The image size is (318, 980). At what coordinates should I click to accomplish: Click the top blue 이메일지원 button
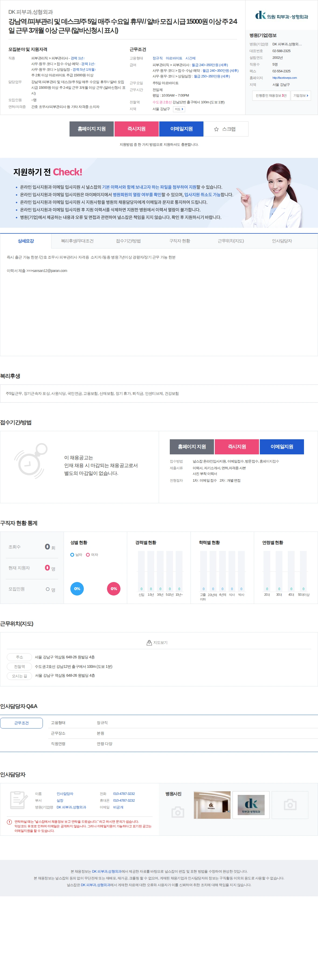click(181, 129)
